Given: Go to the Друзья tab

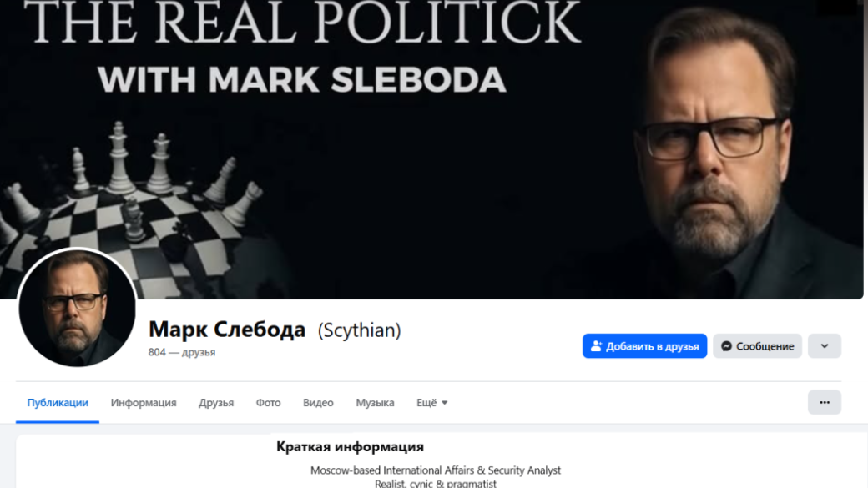Looking at the screenshot, I should click(x=216, y=403).
